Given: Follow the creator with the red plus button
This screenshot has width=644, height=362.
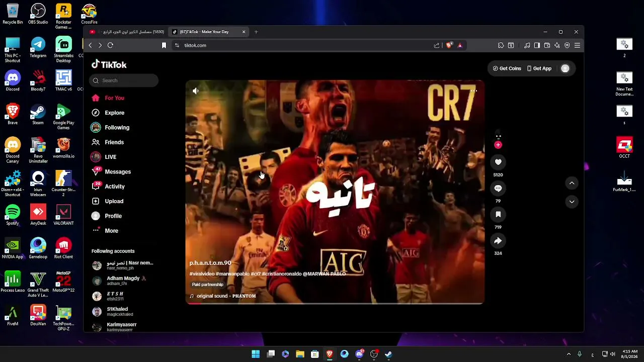Looking at the screenshot, I should click(x=498, y=145).
